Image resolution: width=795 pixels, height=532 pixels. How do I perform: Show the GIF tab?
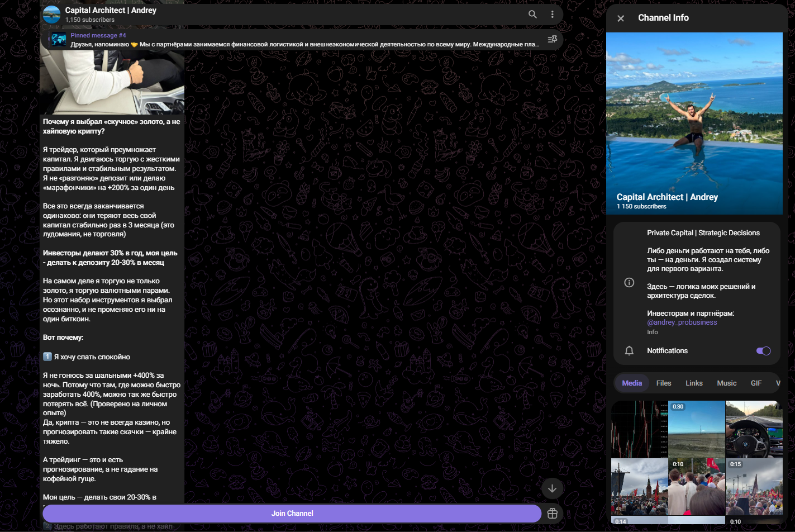(756, 383)
